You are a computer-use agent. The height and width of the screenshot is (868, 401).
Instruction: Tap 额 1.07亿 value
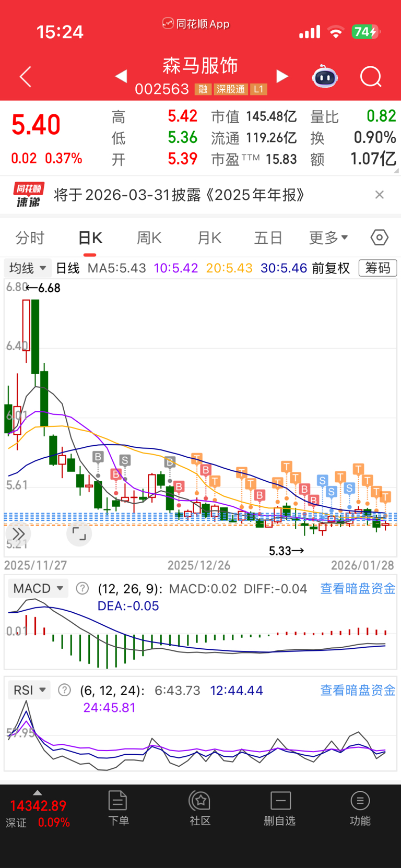[353, 159]
